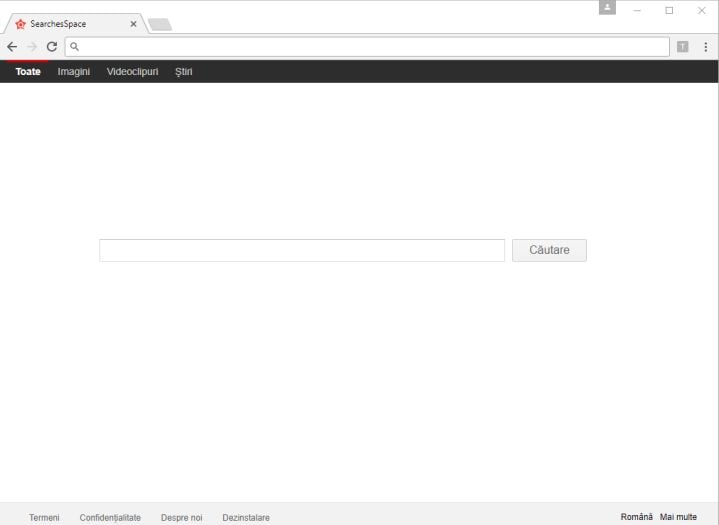Click the user profile icon in title bar
The image size is (719, 525).
click(x=607, y=7)
